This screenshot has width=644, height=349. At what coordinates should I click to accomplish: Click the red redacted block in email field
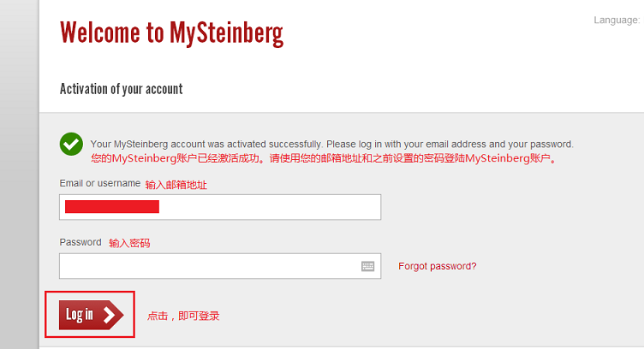tap(112, 206)
